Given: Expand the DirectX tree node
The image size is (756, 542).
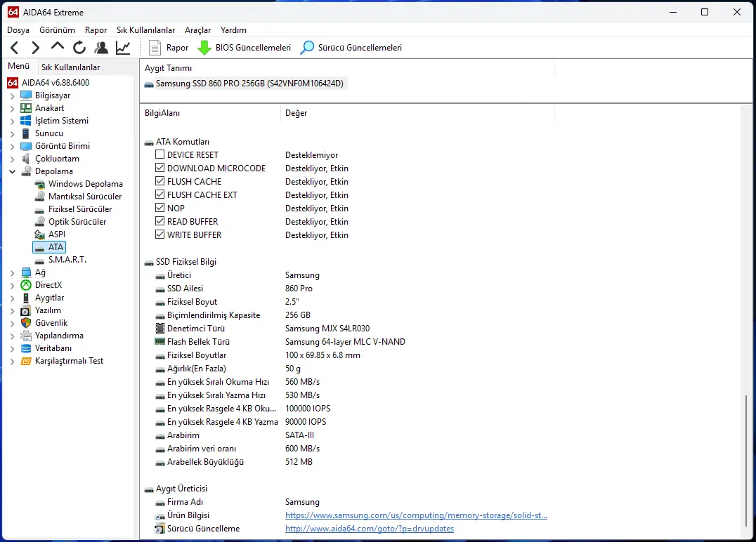Looking at the screenshot, I should 13,285.
